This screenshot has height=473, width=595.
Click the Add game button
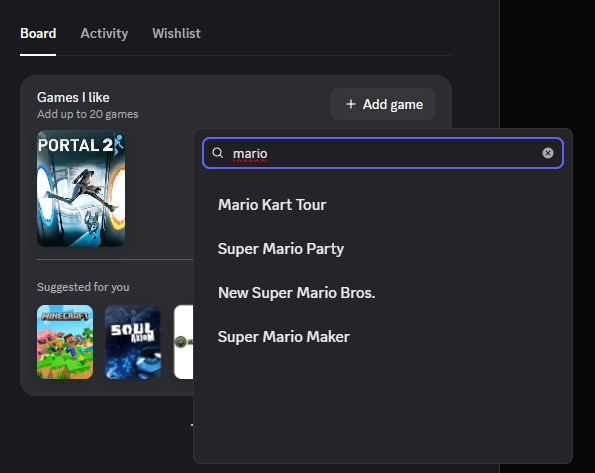pos(383,104)
